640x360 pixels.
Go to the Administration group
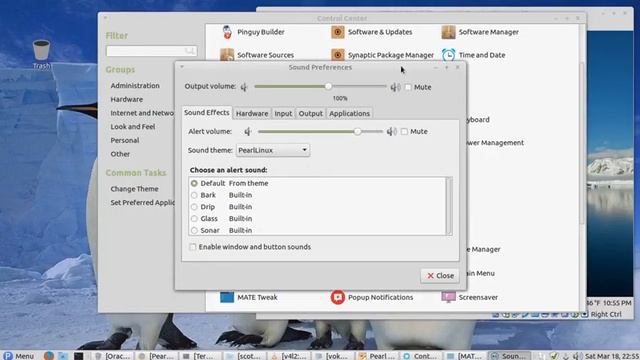coord(135,86)
